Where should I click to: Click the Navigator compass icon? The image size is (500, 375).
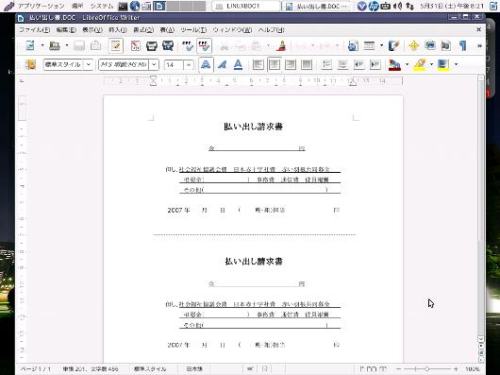click(x=414, y=46)
